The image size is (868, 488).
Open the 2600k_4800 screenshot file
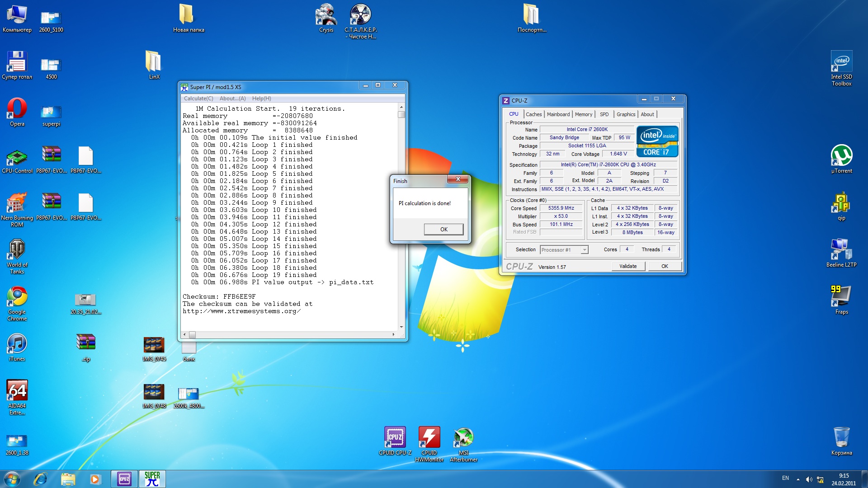coord(188,398)
